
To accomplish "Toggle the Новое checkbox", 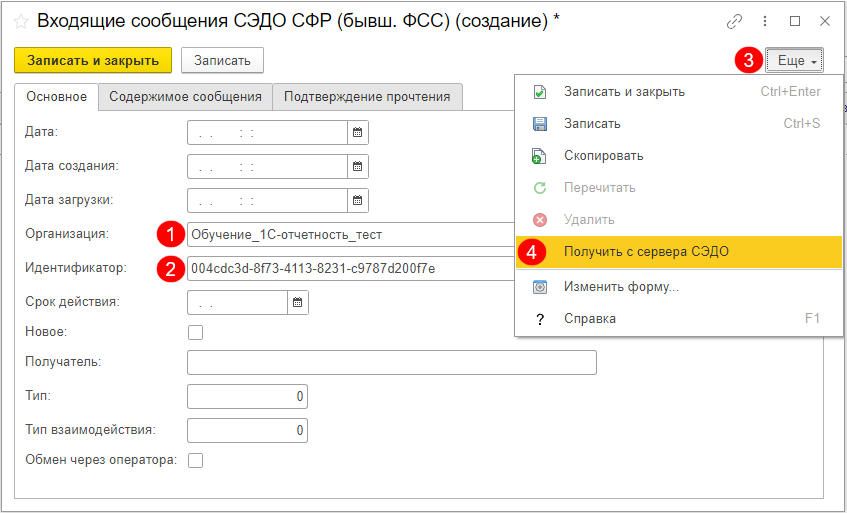I will pyautogui.click(x=195, y=332).
